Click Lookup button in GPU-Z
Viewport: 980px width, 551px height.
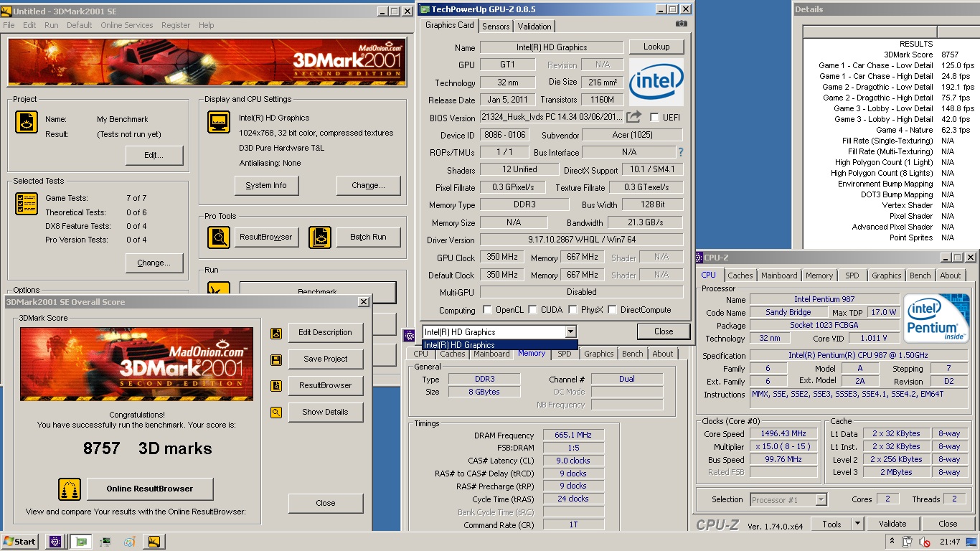pyautogui.click(x=656, y=47)
